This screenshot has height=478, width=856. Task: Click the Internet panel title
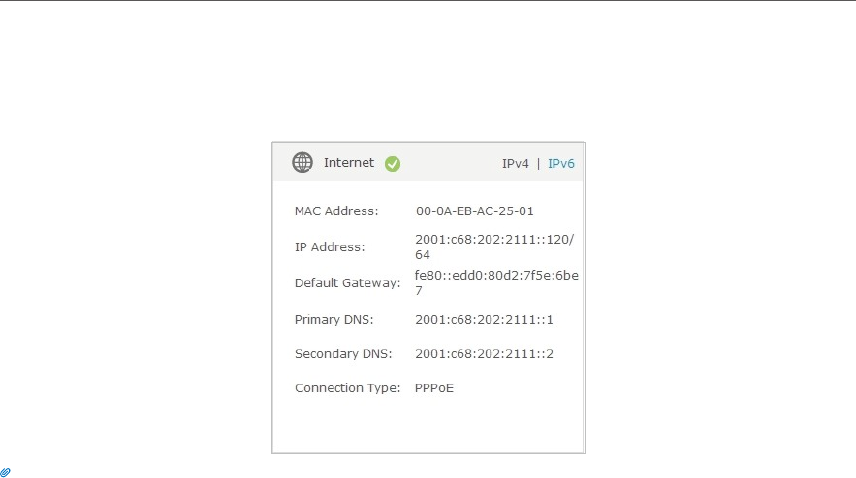[349, 163]
